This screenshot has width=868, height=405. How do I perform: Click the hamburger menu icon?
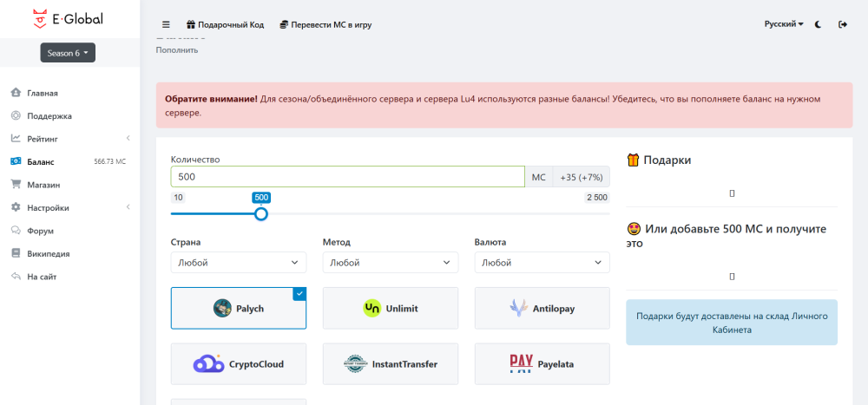click(x=166, y=24)
